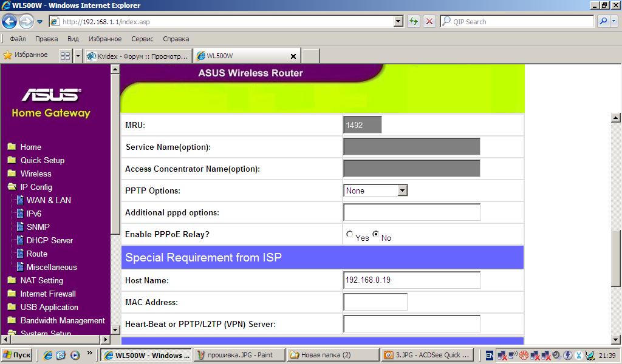
Task: Switch to the Kvidex forum tab
Action: (x=138, y=56)
